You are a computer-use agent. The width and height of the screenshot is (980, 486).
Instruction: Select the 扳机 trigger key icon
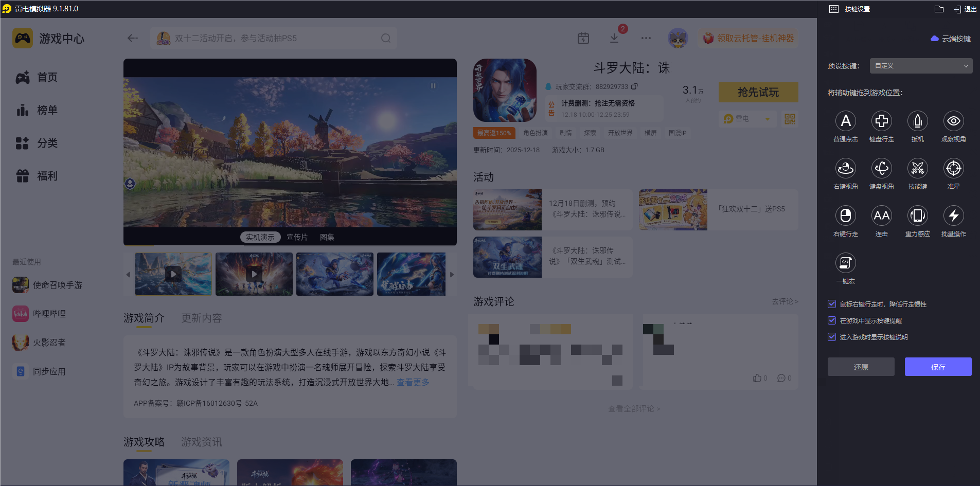[x=917, y=121]
